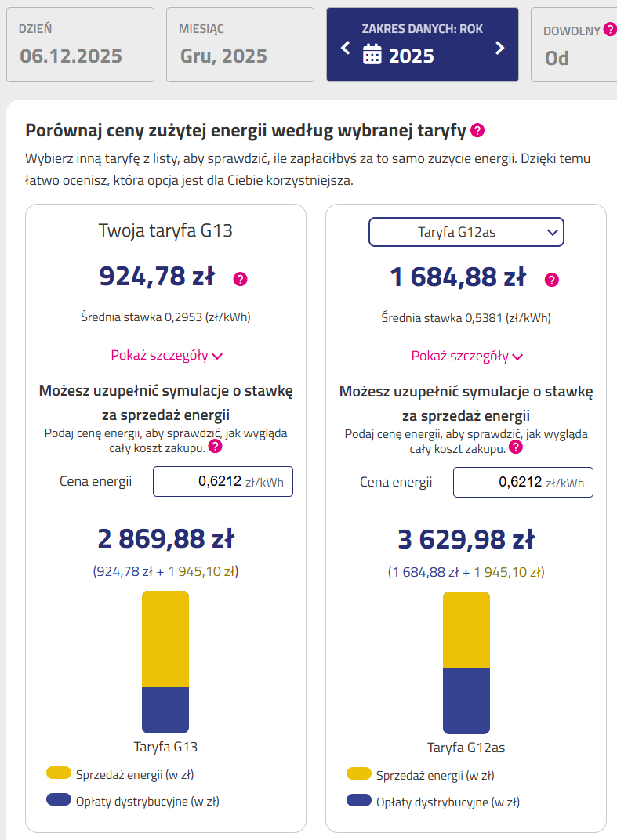Click the help icon on the Dowolny tab
This screenshot has width=617, height=840.
click(x=610, y=30)
